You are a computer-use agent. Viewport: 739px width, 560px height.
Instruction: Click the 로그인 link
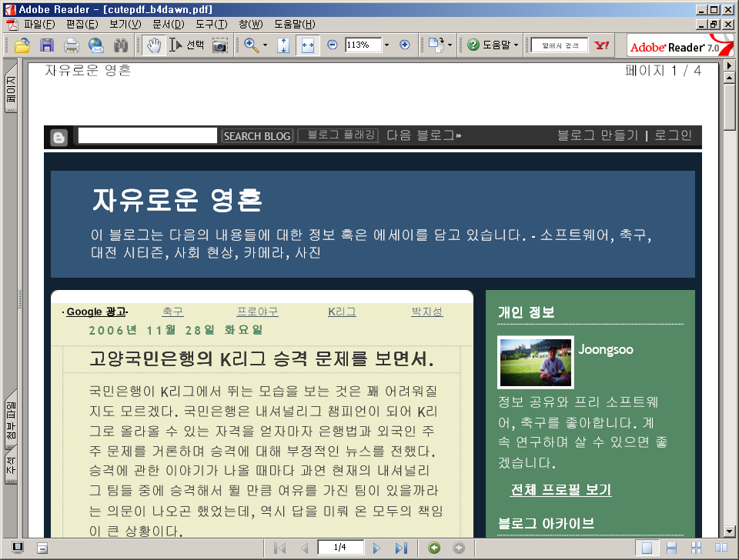[673, 135]
